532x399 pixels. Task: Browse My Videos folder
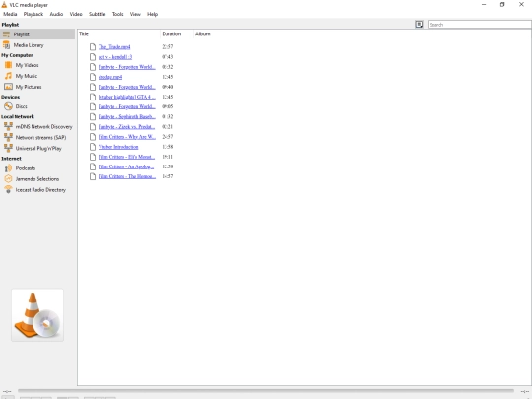point(37,65)
